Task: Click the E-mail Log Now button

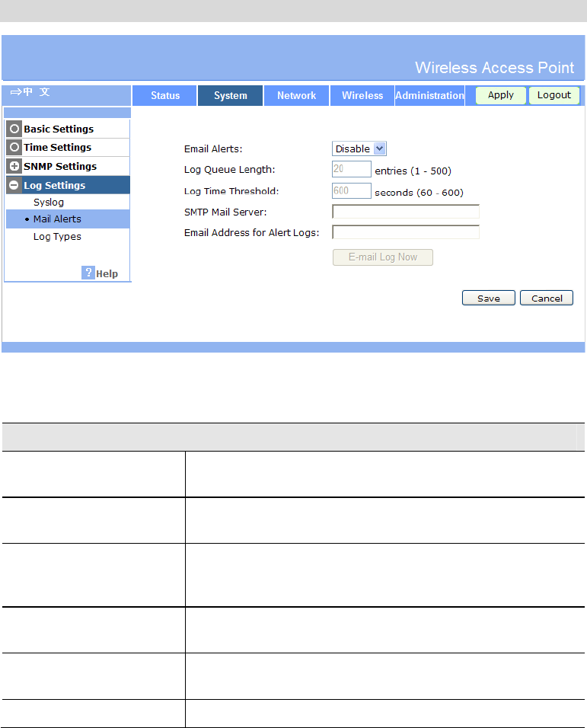Action: pyautogui.click(x=383, y=257)
